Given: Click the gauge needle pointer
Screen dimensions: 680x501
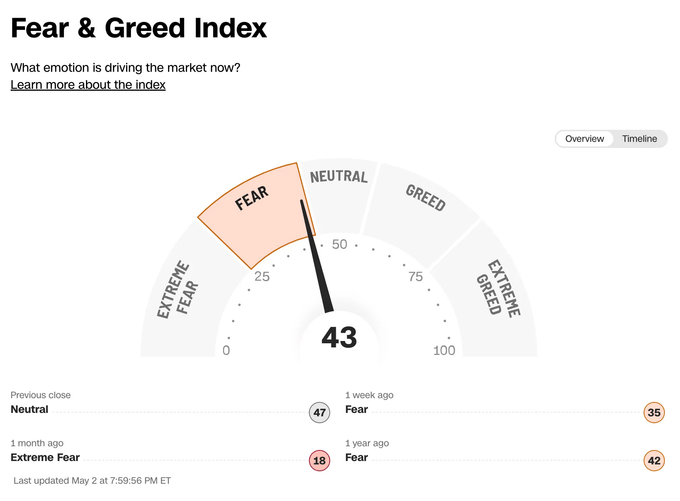Looking at the screenshot, I should (x=317, y=256).
